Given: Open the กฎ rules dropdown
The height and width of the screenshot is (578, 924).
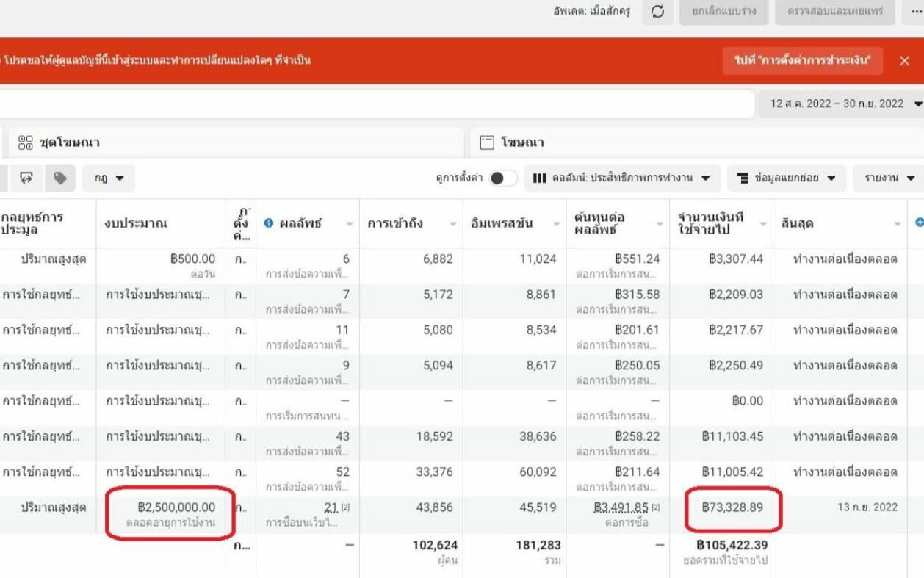Looking at the screenshot, I should (x=109, y=178).
